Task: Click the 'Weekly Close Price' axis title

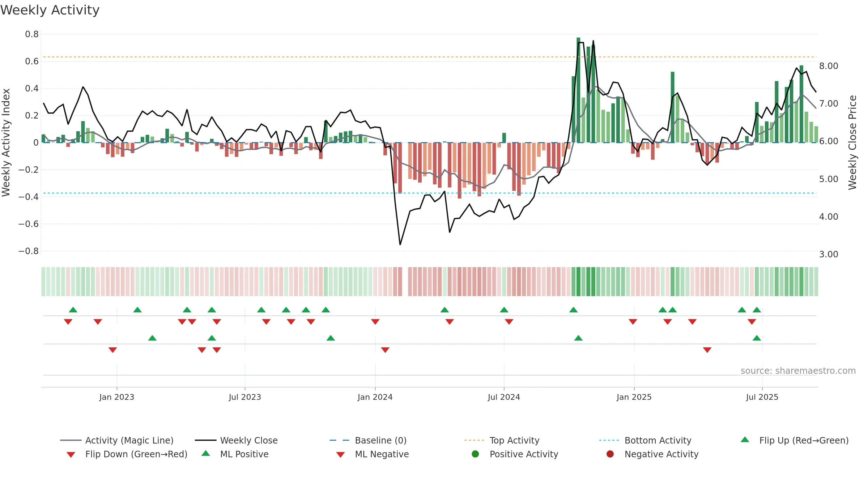Action: (x=852, y=142)
